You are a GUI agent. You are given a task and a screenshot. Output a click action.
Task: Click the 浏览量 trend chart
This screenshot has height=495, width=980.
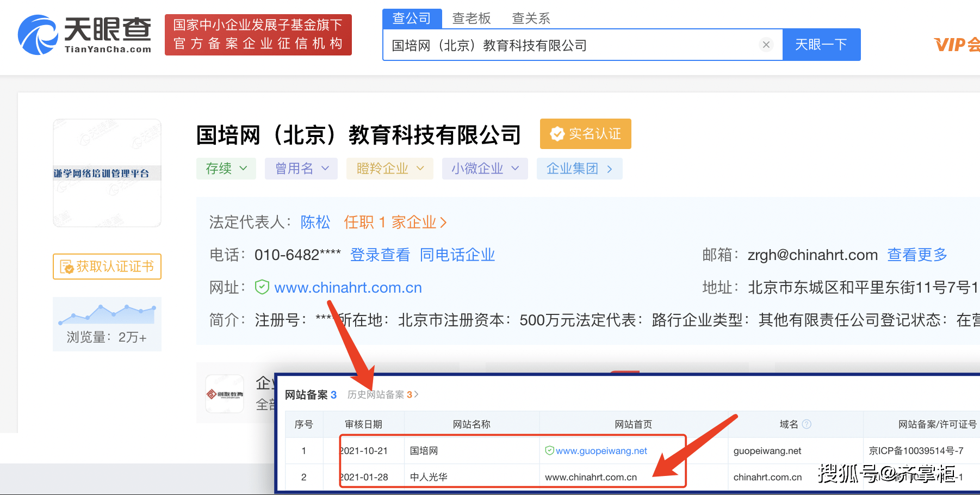(x=107, y=314)
